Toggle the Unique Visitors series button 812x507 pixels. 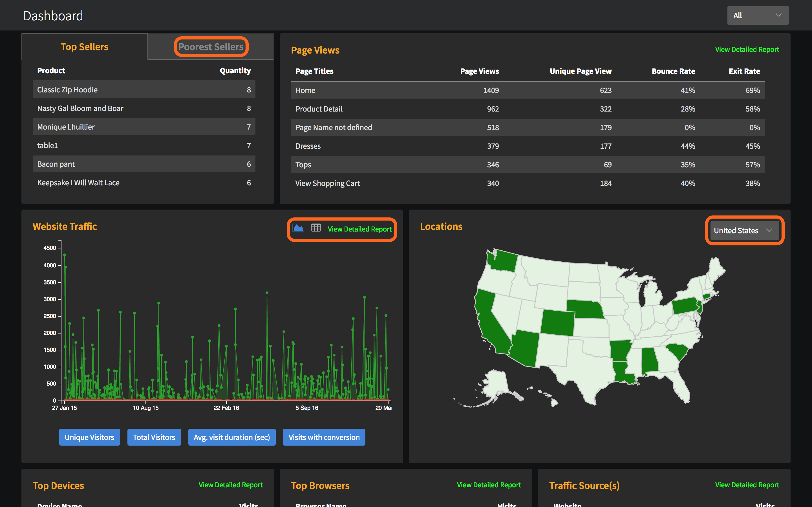click(89, 437)
